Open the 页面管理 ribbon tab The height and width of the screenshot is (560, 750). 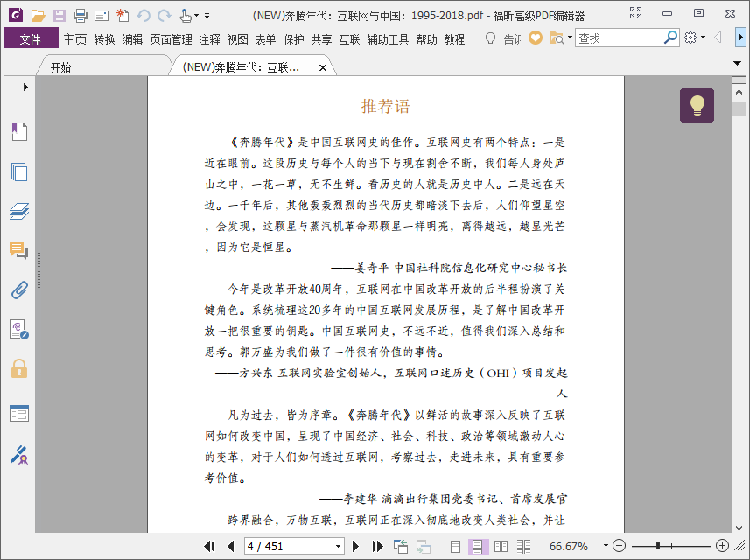pyautogui.click(x=171, y=39)
